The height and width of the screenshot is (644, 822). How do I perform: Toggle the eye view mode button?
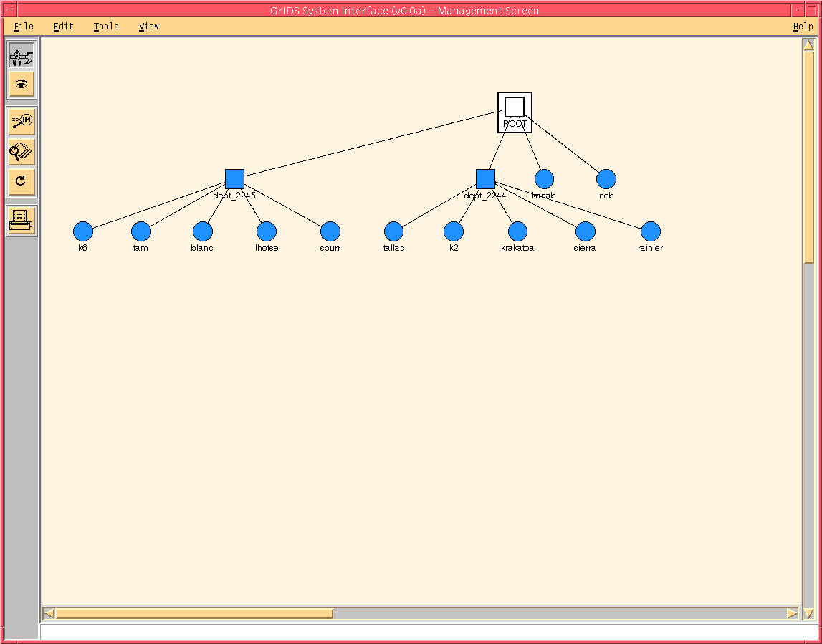21,85
